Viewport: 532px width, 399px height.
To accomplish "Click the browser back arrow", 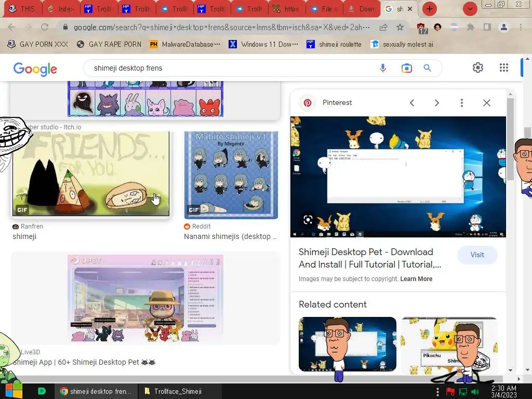I will [11, 27].
